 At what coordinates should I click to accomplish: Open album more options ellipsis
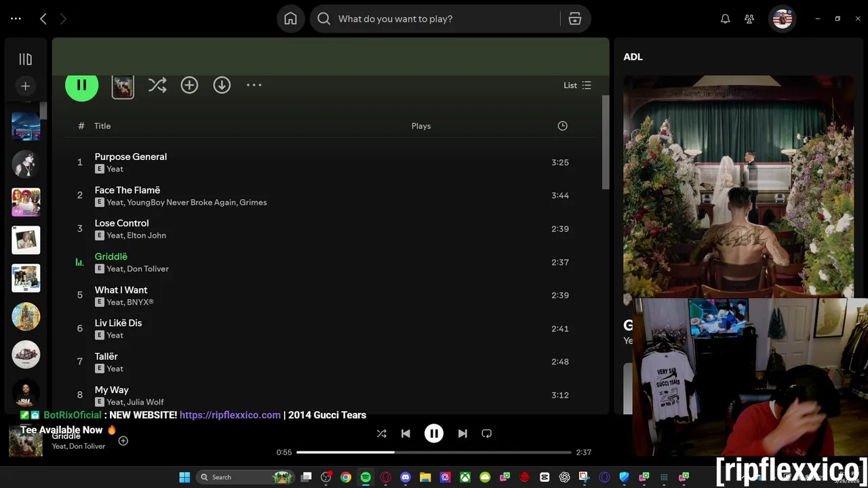254,85
